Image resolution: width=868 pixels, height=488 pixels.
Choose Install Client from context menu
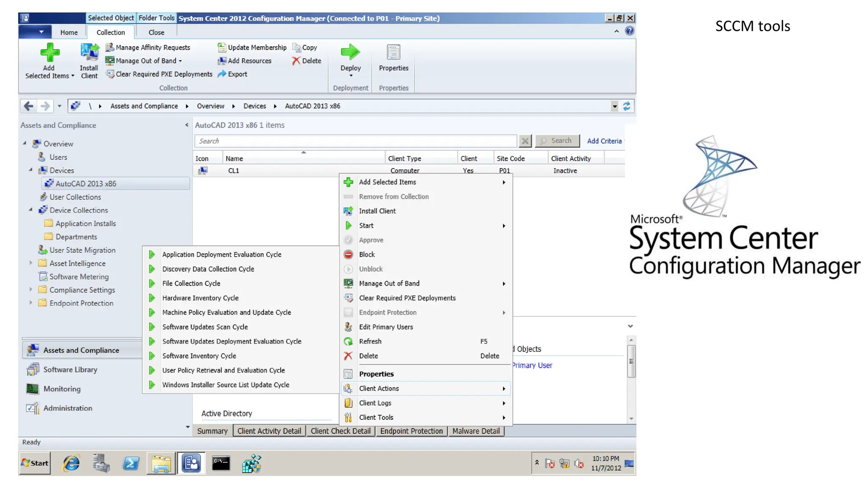tap(426, 211)
